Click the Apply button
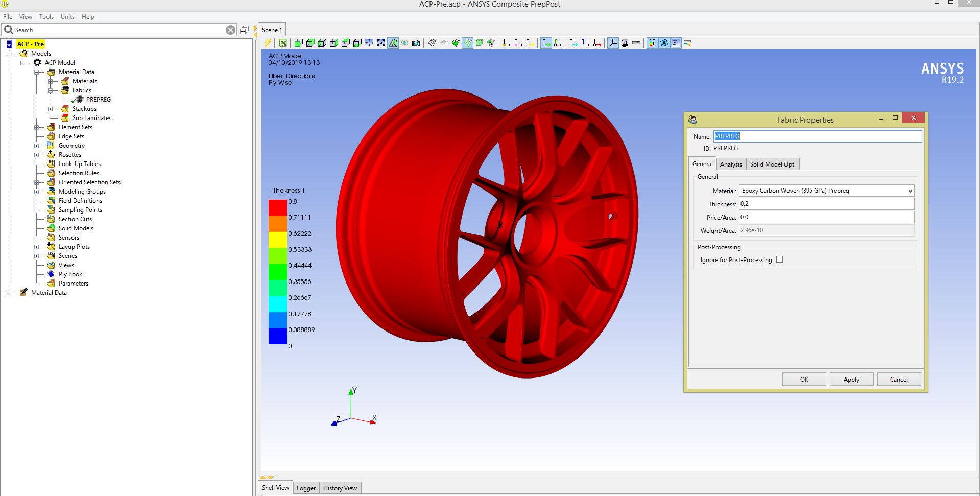 [x=851, y=379]
